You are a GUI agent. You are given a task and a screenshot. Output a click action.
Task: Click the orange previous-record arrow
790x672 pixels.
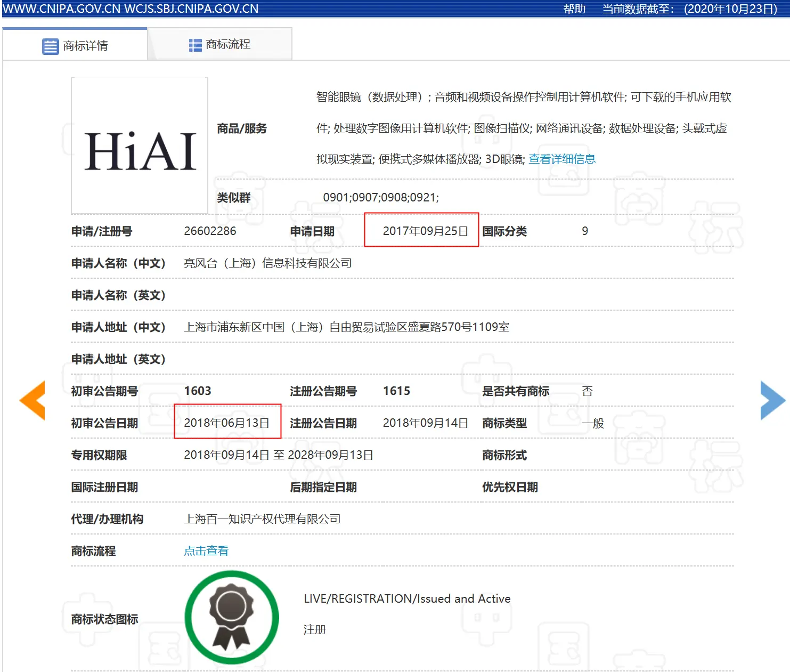(32, 400)
